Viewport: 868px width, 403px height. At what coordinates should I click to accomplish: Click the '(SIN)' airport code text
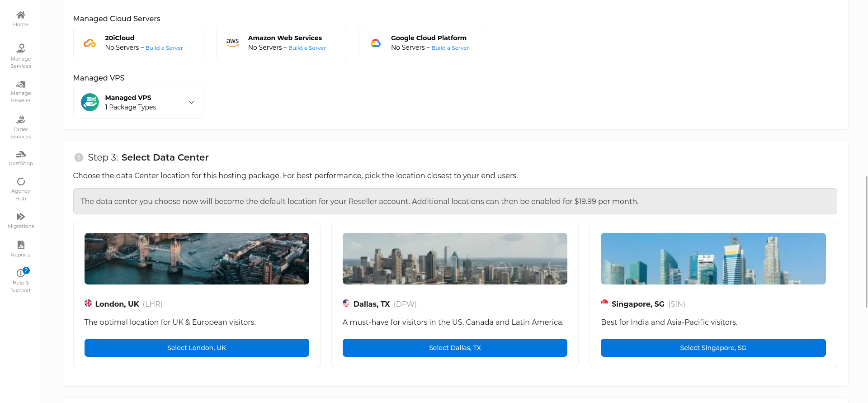677,304
